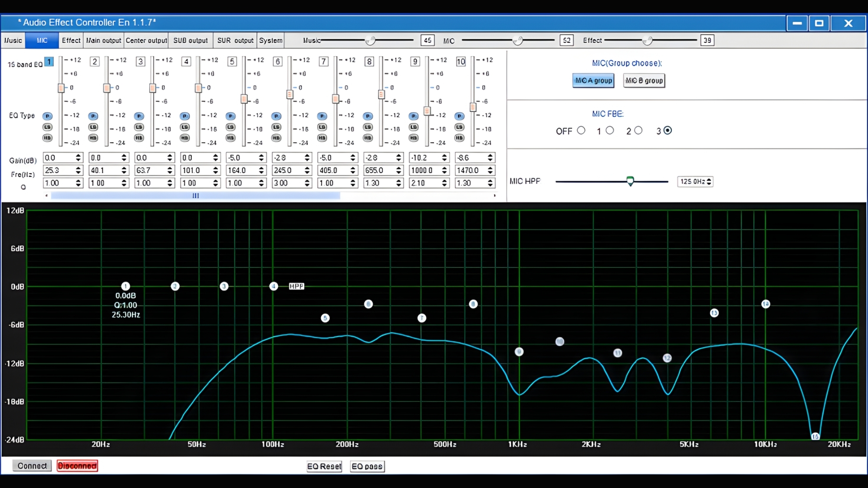This screenshot has height=488, width=868.
Task: Set band 8 to LS filter type
Action: pos(368,127)
